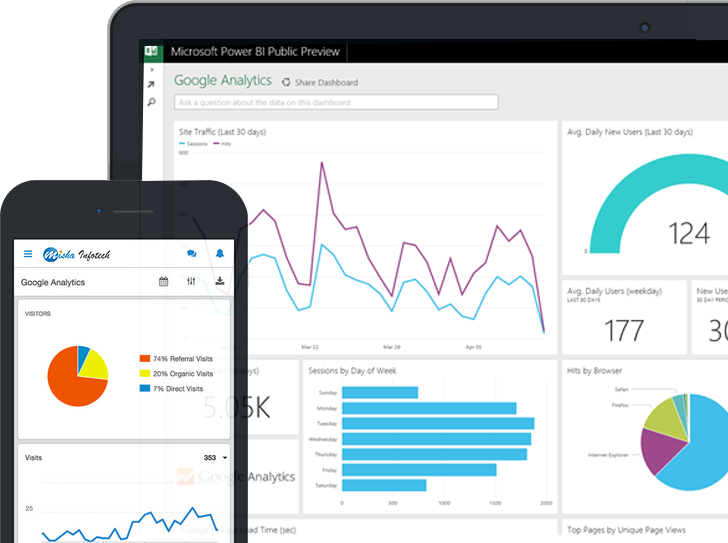728x543 pixels.
Task: Select the orange Referral Visits legend swatch
Action: click(145, 358)
